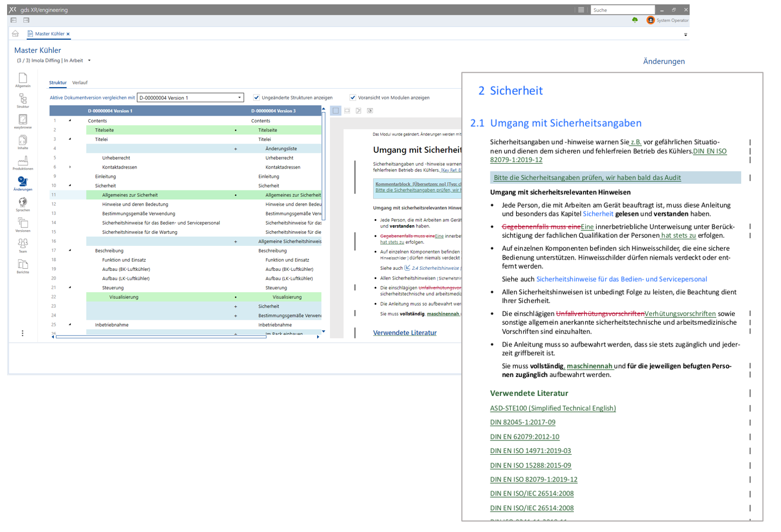
Task: Select the Master Kühler document tab
Action: [x=49, y=34]
